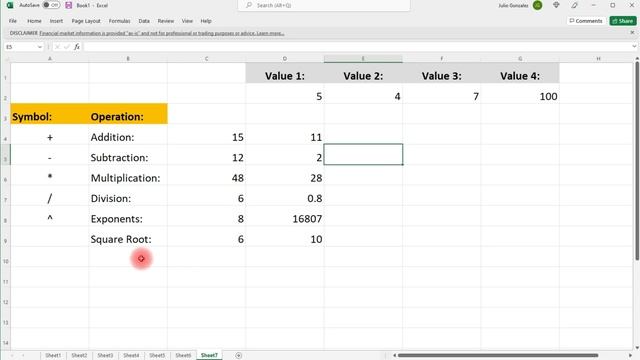This screenshot has width=640, height=360.
Task: Click the Save icon in title bar
Action: pyautogui.click(x=69, y=5)
